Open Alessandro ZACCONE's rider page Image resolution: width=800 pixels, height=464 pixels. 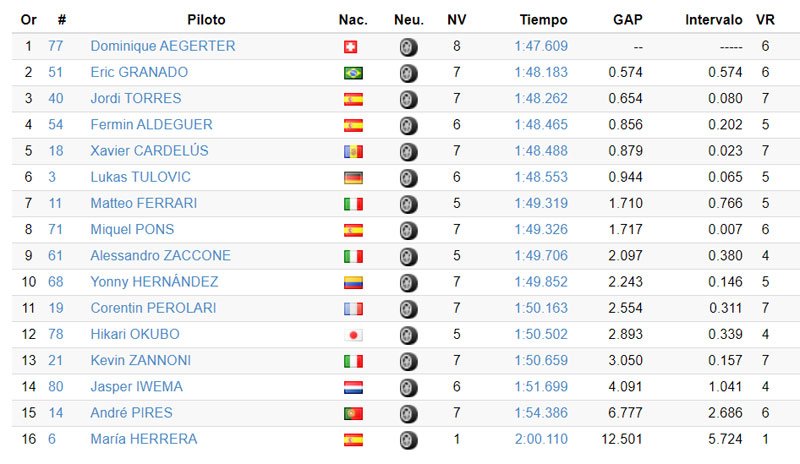[x=160, y=255]
